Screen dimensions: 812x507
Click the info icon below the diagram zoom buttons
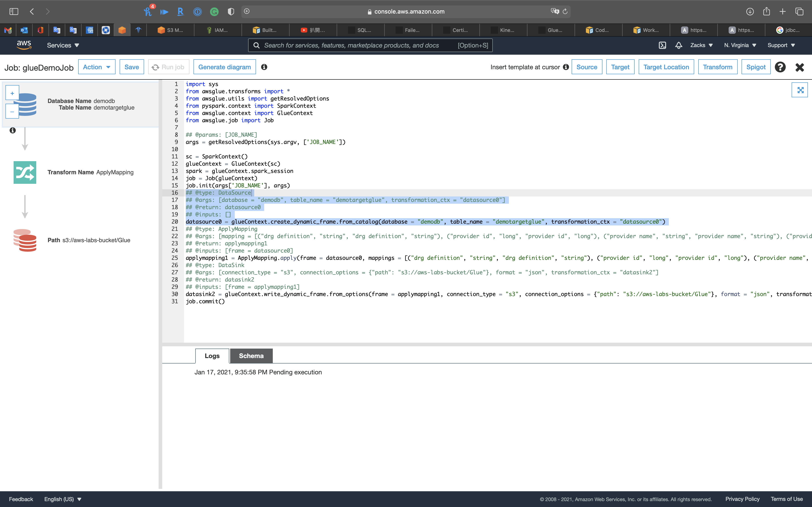(x=13, y=130)
